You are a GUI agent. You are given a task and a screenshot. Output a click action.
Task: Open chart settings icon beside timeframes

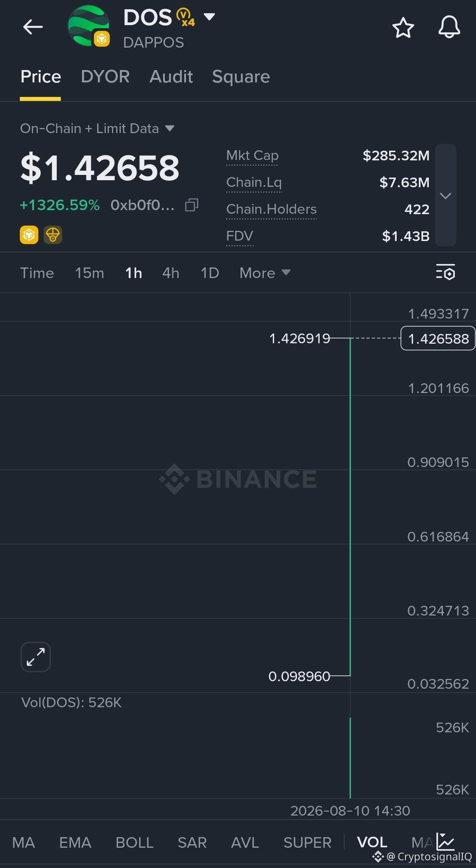pos(445,272)
